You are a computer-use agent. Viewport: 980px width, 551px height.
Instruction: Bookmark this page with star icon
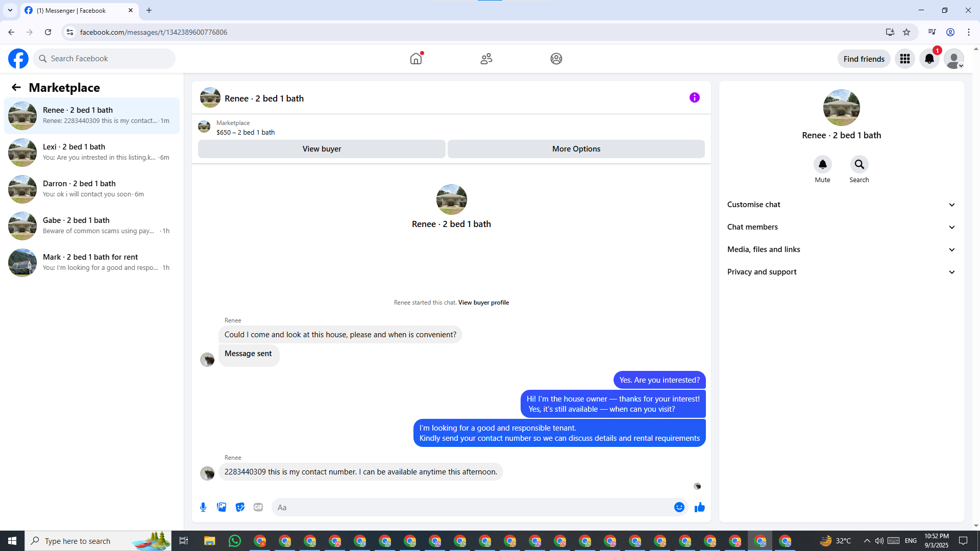click(906, 32)
